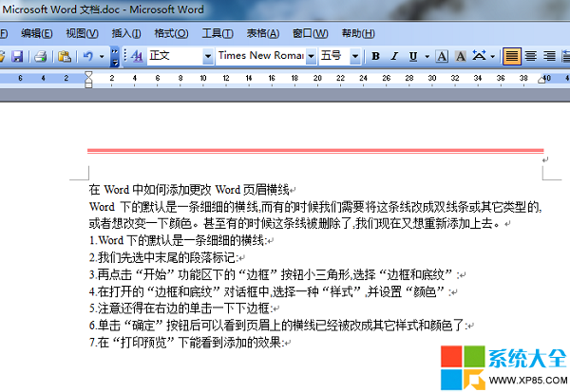The image size is (570, 392).
Task: Click the red double header line
Action: (315, 151)
